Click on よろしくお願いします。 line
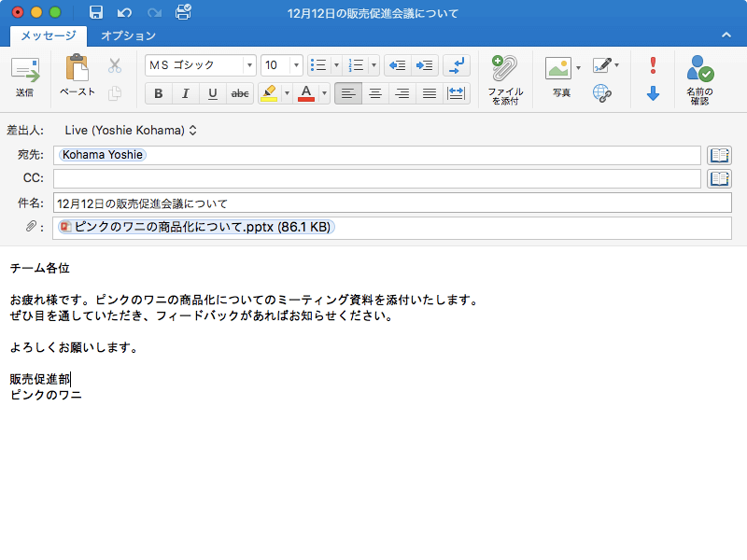This screenshot has height=560, width=747. point(75,347)
